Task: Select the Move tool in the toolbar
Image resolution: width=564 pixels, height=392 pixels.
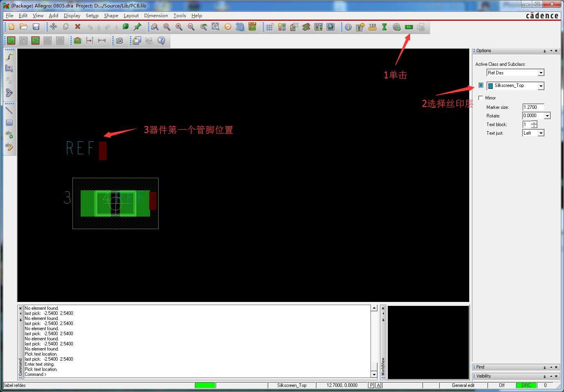Action: click(x=53, y=27)
